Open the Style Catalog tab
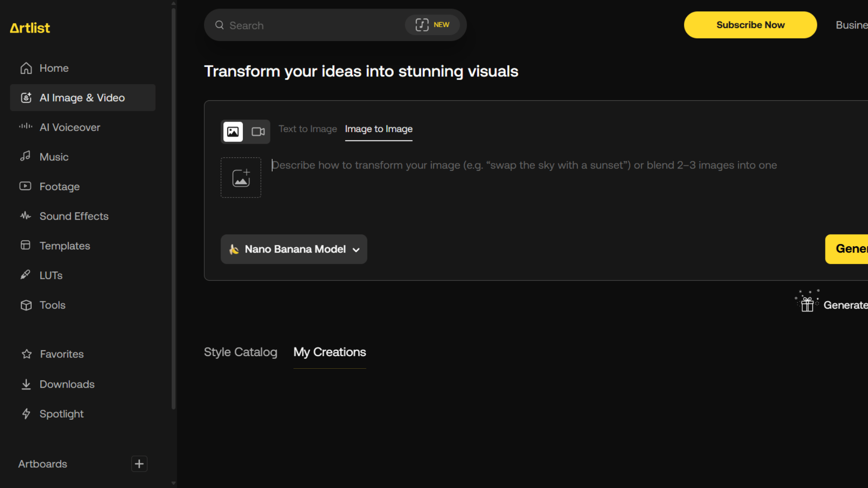This screenshot has height=488, width=868. [x=241, y=352]
